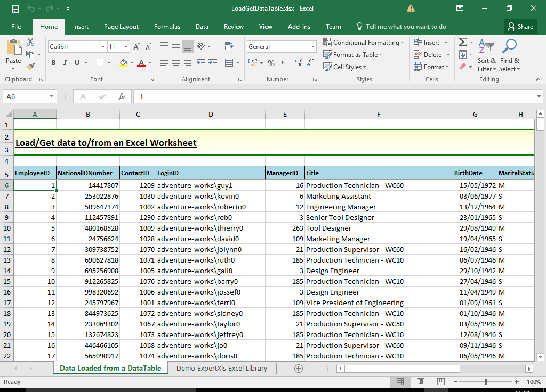The height and width of the screenshot is (392, 546).
Task: Click the Merge & Center icon
Action: click(x=229, y=63)
